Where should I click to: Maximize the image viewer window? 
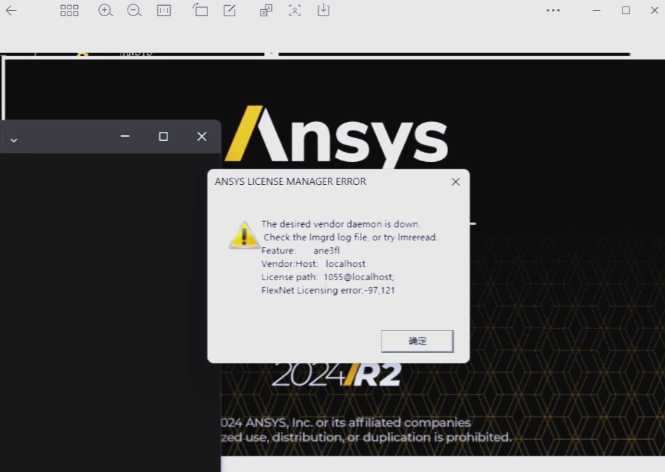pyautogui.click(x=626, y=10)
